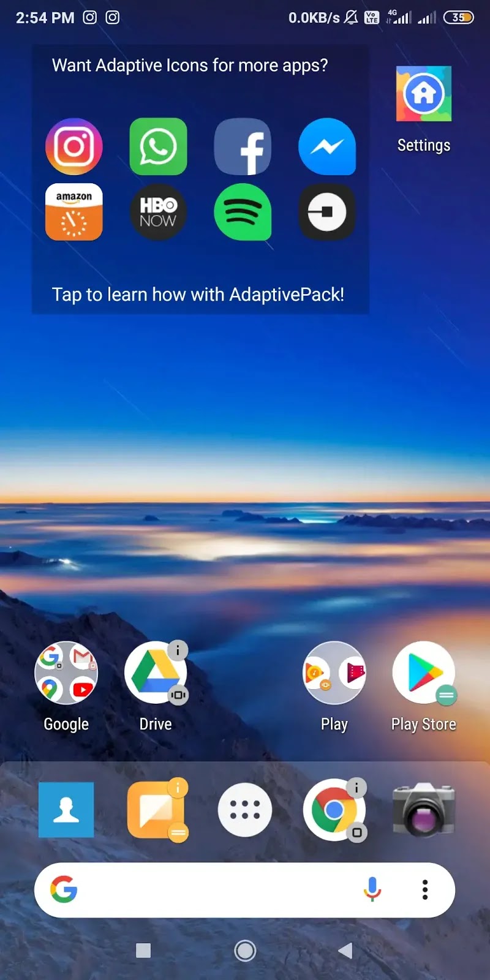Open the orange Messages app in dock
Image resolution: width=490 pixels, height=980 pixels.
(x=157, y=810)
